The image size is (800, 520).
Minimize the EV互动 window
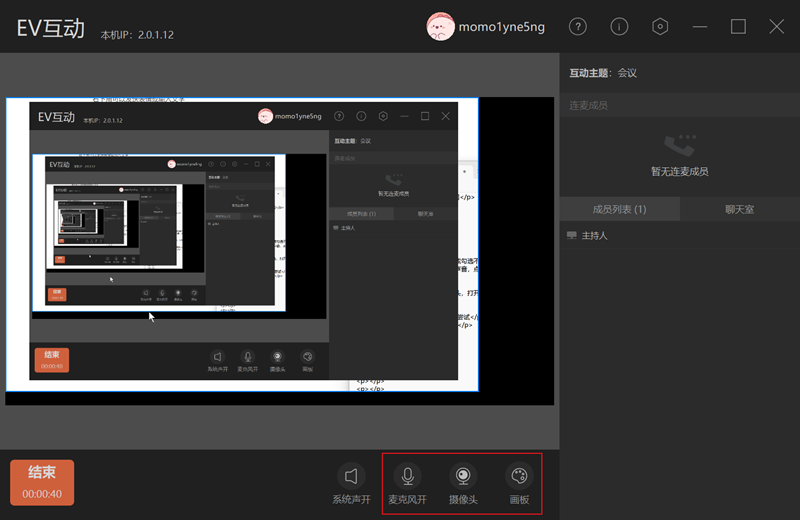[x=699, y=27]
